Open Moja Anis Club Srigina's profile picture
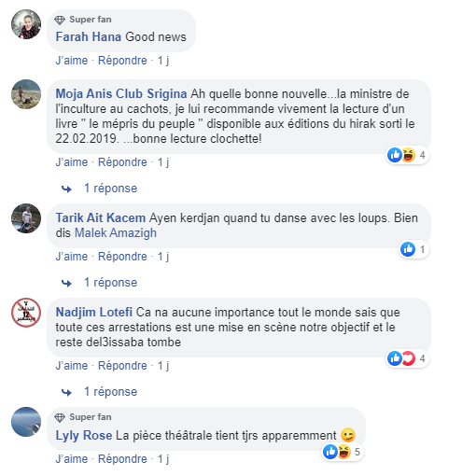 pos(26,94)
